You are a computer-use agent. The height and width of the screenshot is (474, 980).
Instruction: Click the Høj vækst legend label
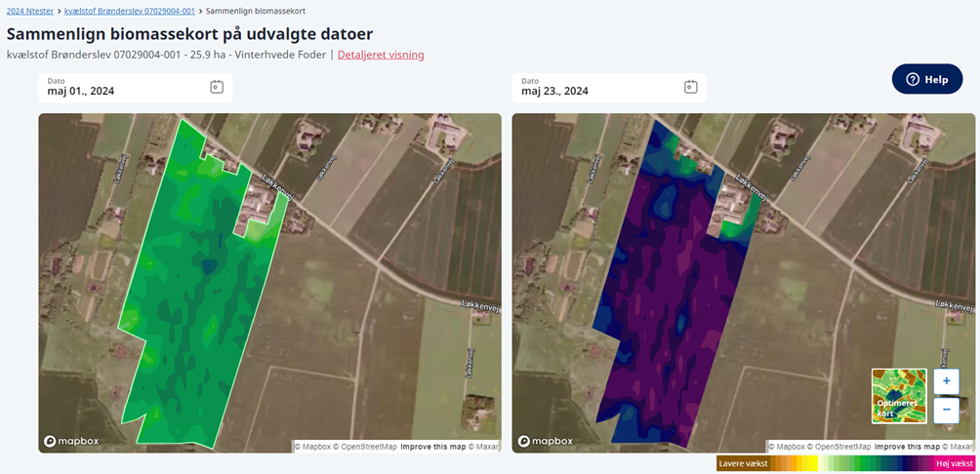click(954, 464)
